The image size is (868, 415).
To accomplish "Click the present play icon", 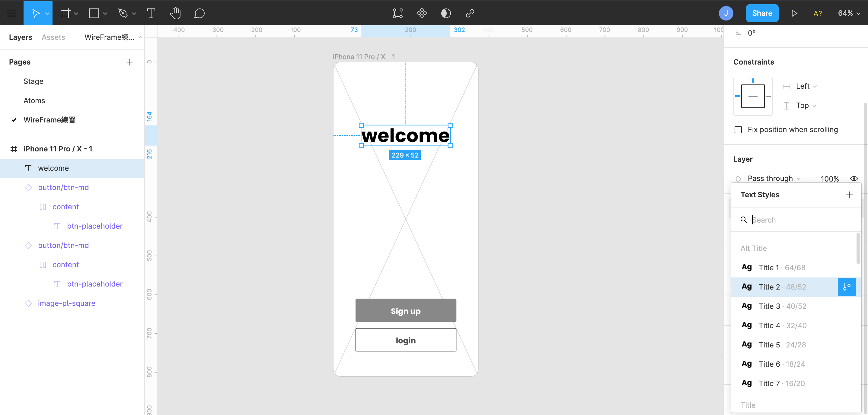I will tap(794, 13).
